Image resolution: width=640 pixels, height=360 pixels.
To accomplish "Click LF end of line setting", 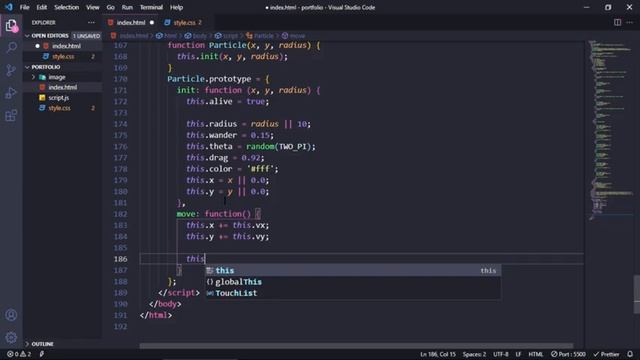I will pyautogui.click(x=518, y=354).
